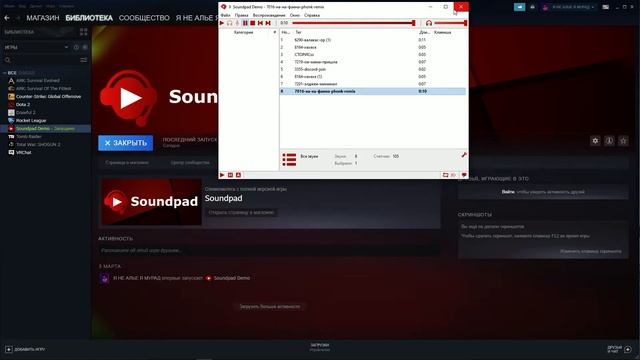
Task: Go to СООБЩЕСТВО tab in Steam
Action: (x=144, y=18)
